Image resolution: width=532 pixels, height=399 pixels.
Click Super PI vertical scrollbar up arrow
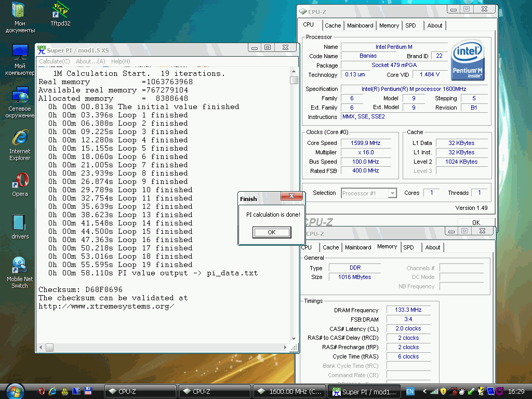[294, 71]
